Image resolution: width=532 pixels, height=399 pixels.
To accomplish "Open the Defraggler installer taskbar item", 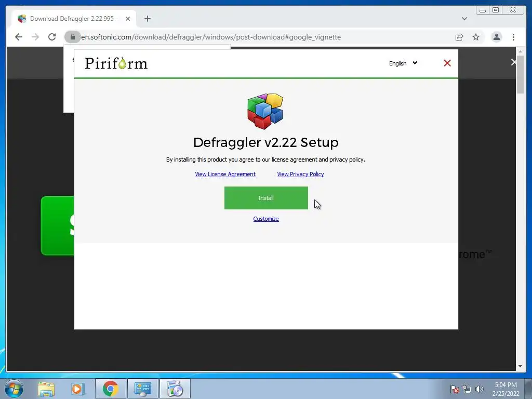I will [175, 389].
